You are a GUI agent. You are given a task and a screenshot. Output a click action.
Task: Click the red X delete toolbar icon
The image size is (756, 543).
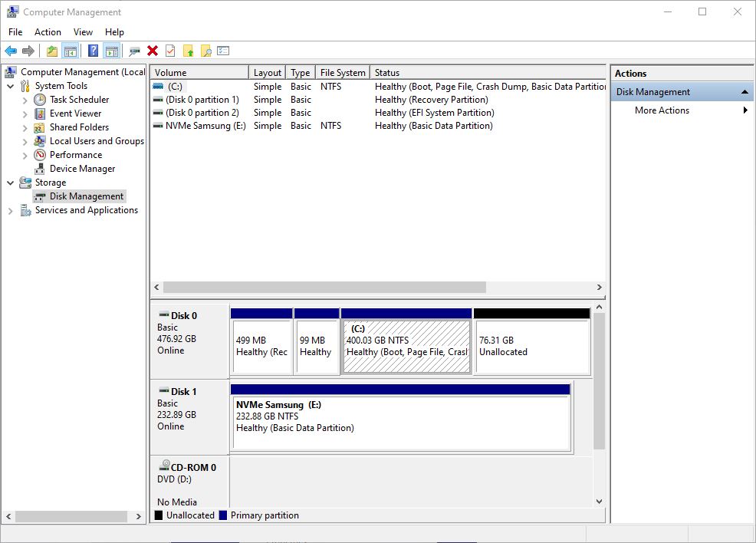151,51
